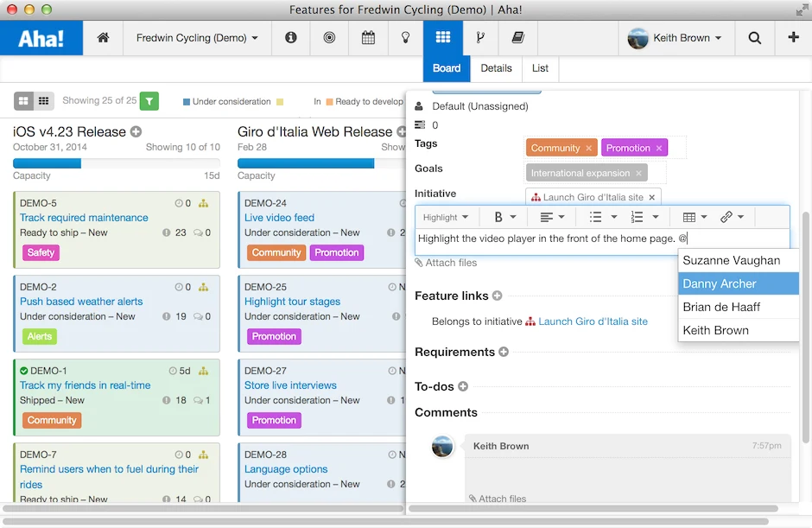The height and width of the screenshot is (528, 812).
Task: Open the info icon page
Action: coord(291,37)
